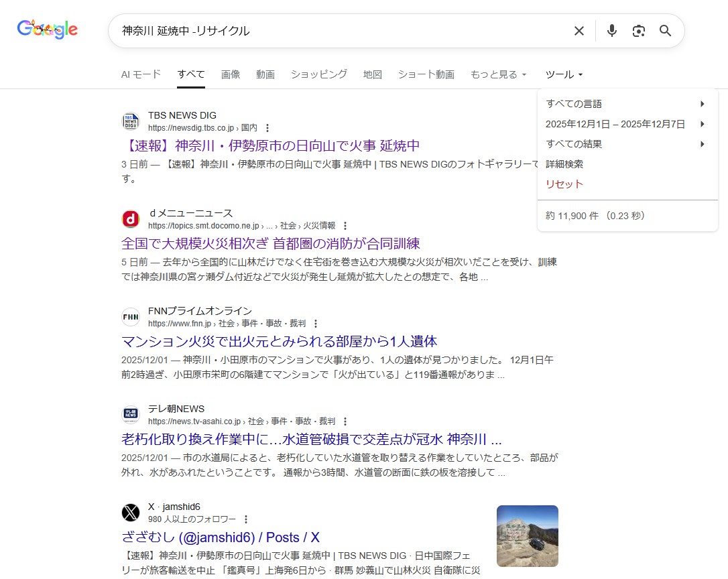Open three-dot menu for FNNプライムオンライン result
The height and width of the screenshot is (579, 728).
[316, 324]
